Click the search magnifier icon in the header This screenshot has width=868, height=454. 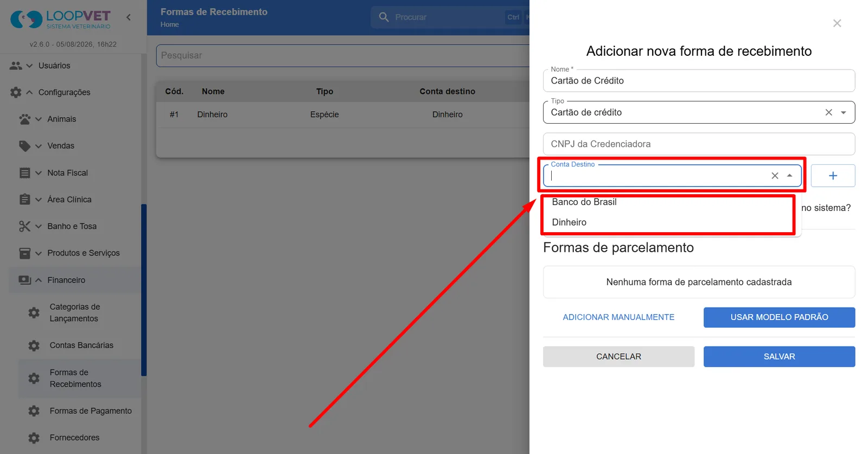tap(384, 17)
